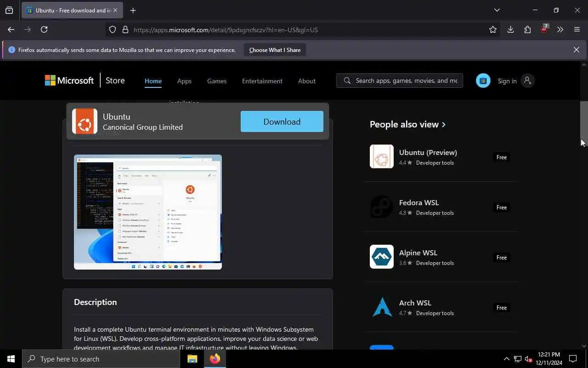Image resolution: width=588 pixels, height=368 pixels.
Task: Open File Explorer from taskbar
Action: (192, 359)
